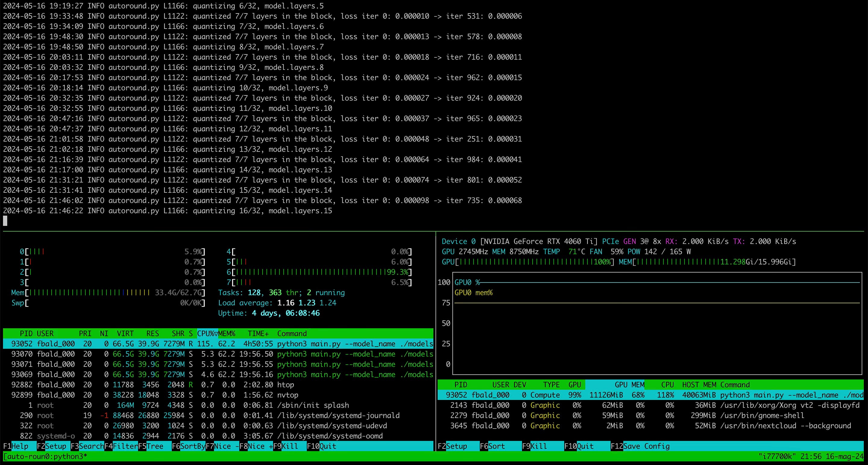The image size is (868, 465).
Task: Select nvtop nextcloud process row
Action: (650, 426)
